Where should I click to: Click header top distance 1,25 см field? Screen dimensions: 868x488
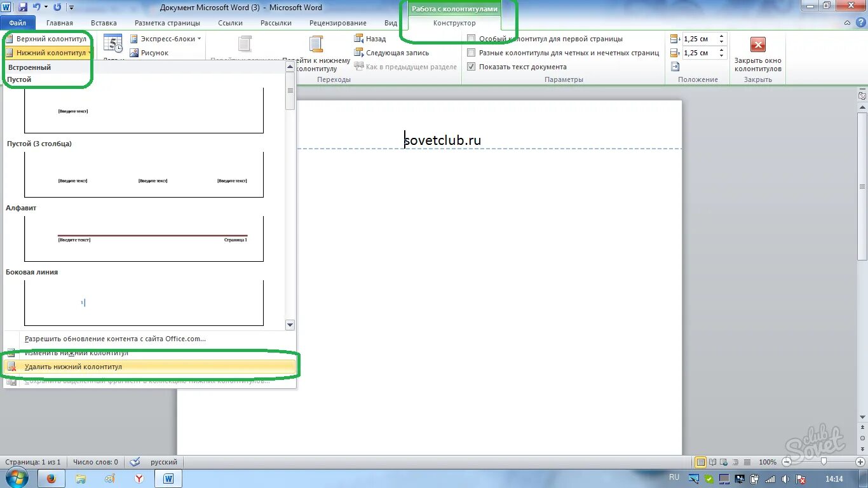click(x=700, y=39)
